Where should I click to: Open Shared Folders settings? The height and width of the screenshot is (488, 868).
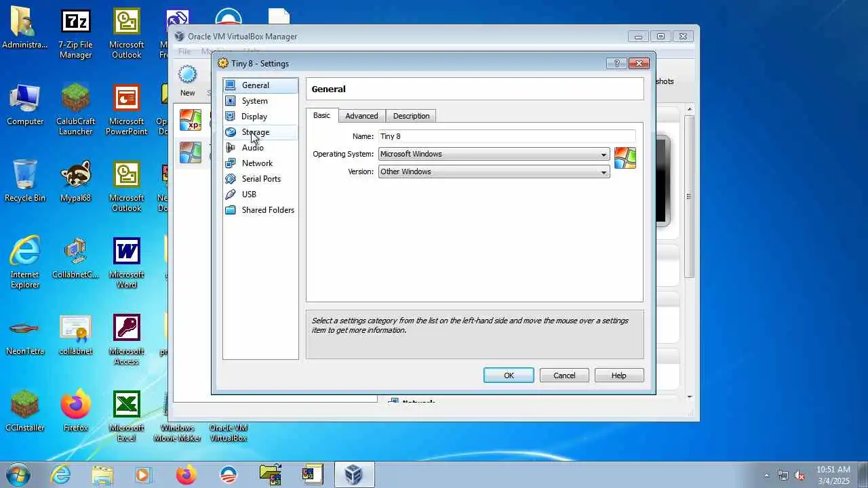pos(260,210)
